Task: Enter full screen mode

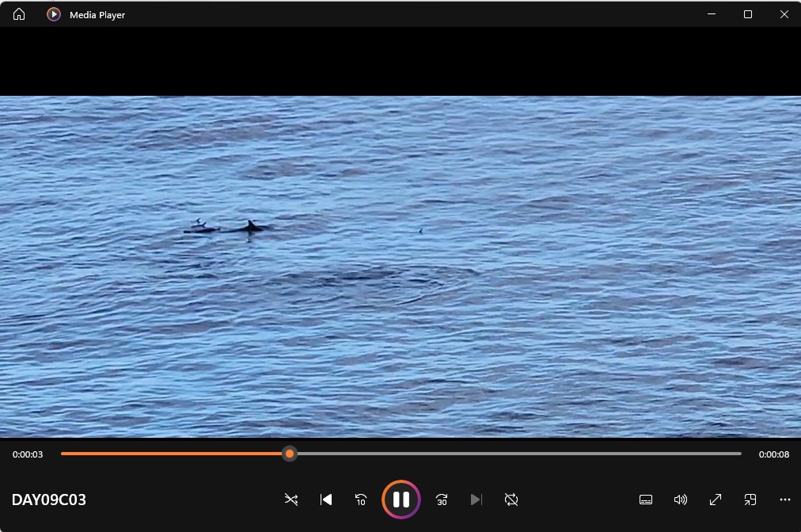Action: (x=716, y=500)
